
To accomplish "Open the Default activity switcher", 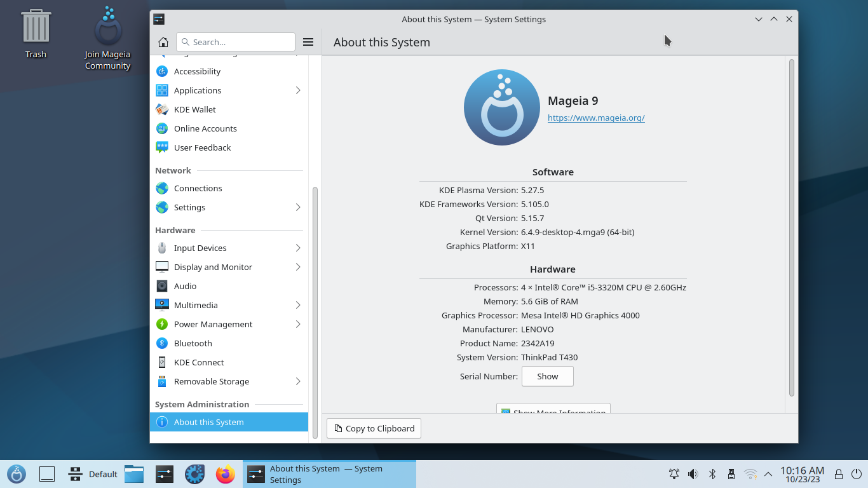I will (93, 474).
